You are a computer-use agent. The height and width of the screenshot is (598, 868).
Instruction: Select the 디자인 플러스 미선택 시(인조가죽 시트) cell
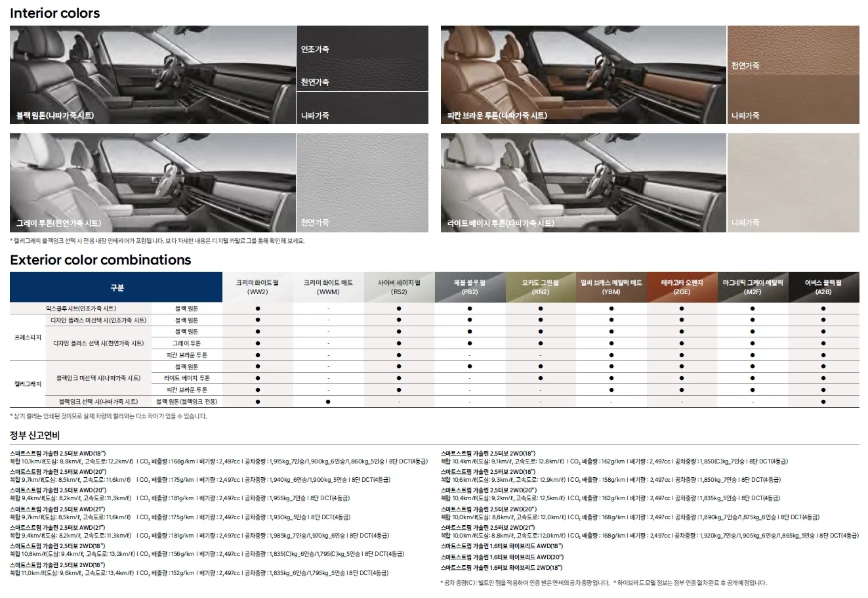pos(98,320)
